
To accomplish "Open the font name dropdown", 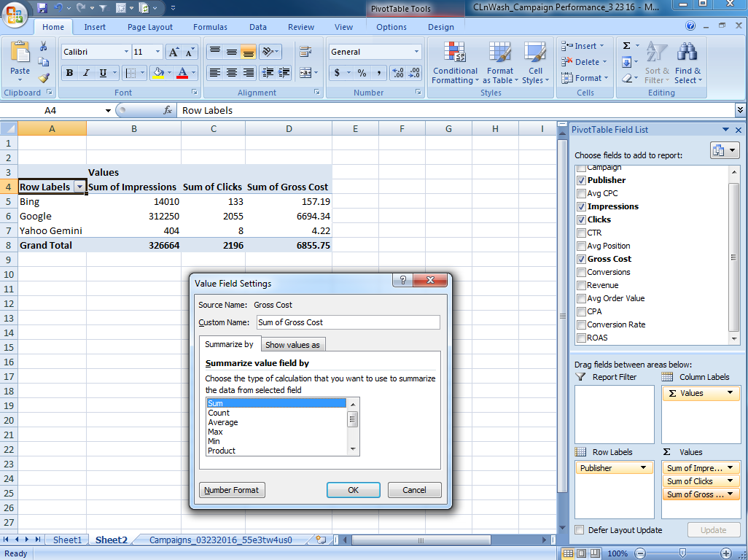I will point(126,52).
